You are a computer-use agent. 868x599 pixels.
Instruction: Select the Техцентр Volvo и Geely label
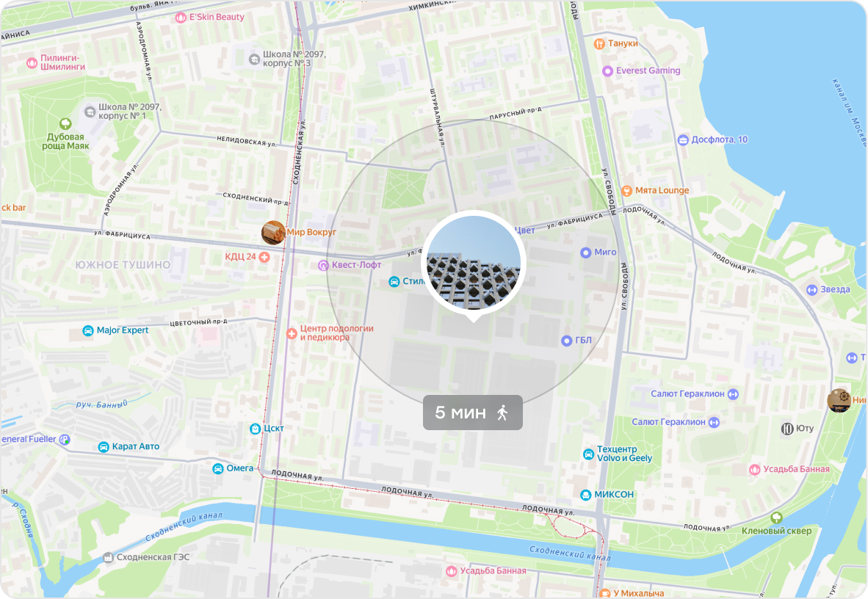(624, 454)
